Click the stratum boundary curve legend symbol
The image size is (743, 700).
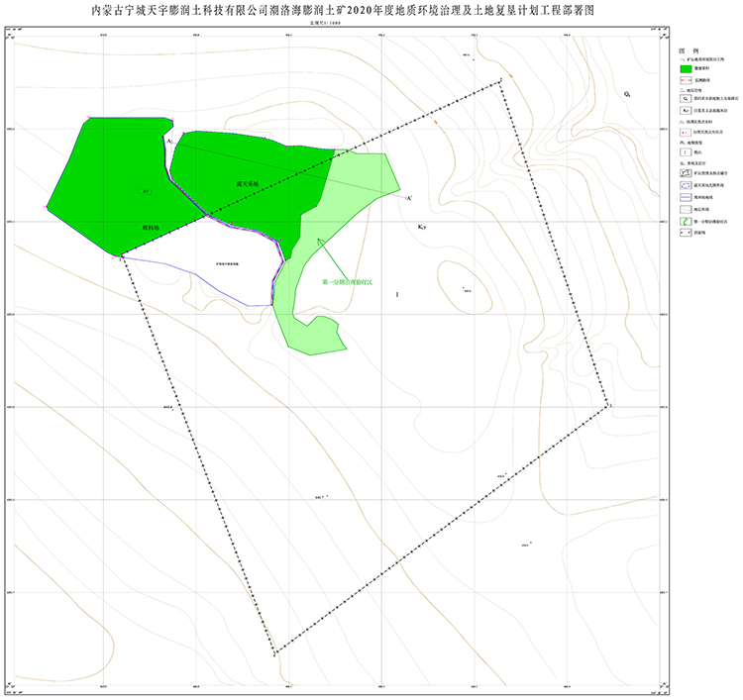686,209
